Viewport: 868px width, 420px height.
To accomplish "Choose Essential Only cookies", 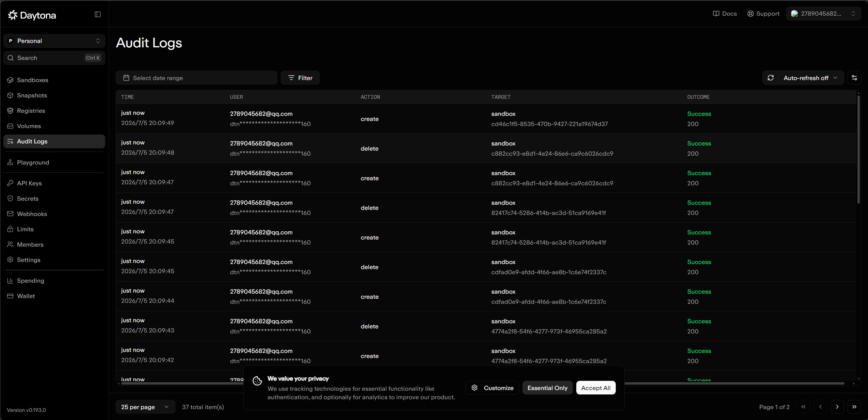I will point(547,388).
